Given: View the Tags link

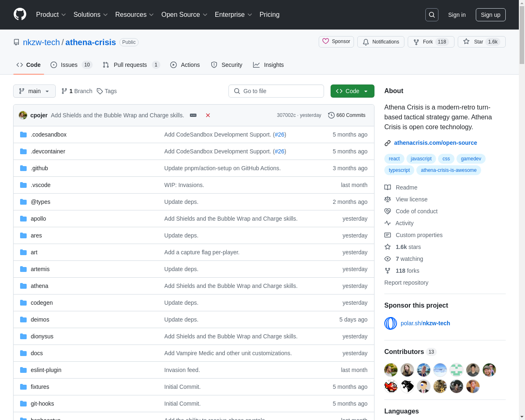Looking at the screenshot, I should point(107,91).
